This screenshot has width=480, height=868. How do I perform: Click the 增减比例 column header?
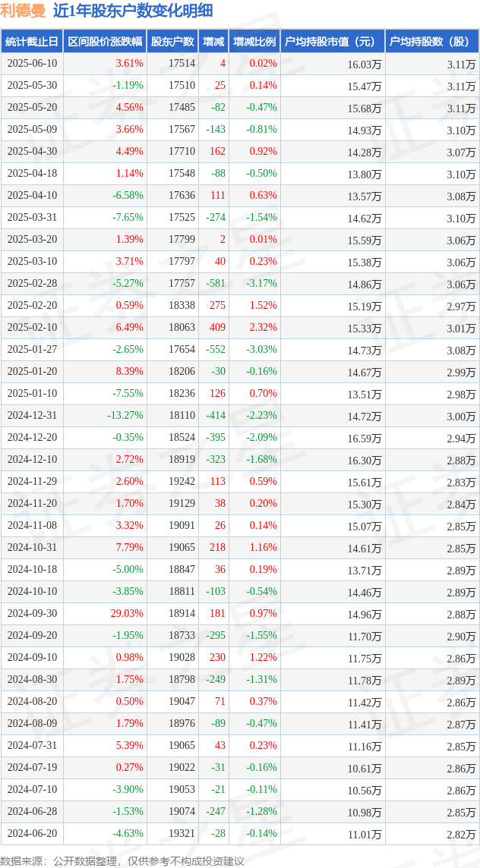point(254,42)
